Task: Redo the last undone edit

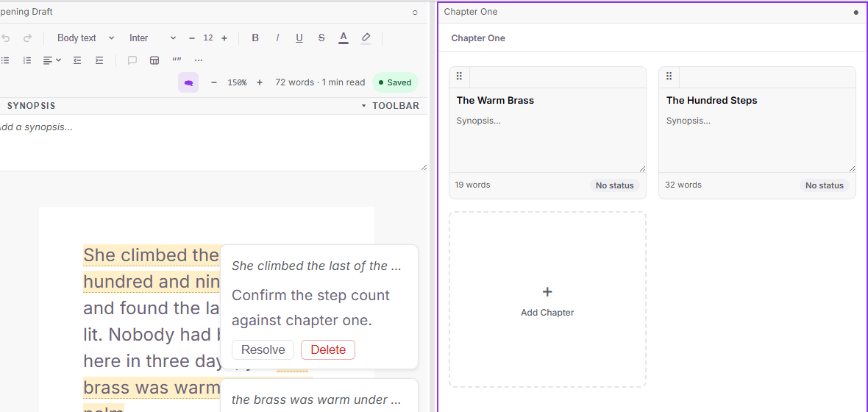Action: click(28, 38)
